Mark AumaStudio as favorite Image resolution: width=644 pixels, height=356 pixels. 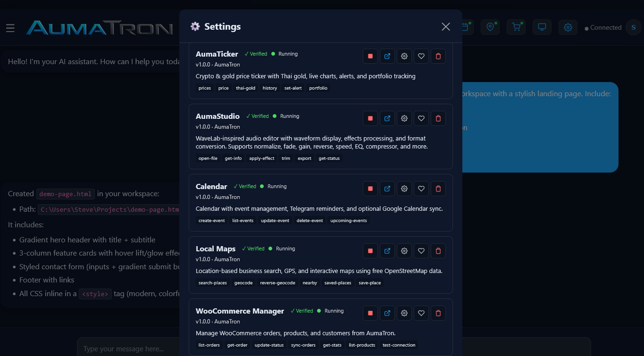[421, 118]
